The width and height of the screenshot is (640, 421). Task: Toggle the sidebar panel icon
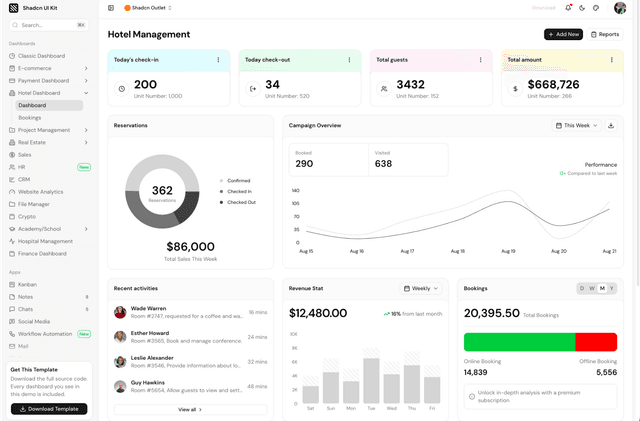(x=111, y=8)
